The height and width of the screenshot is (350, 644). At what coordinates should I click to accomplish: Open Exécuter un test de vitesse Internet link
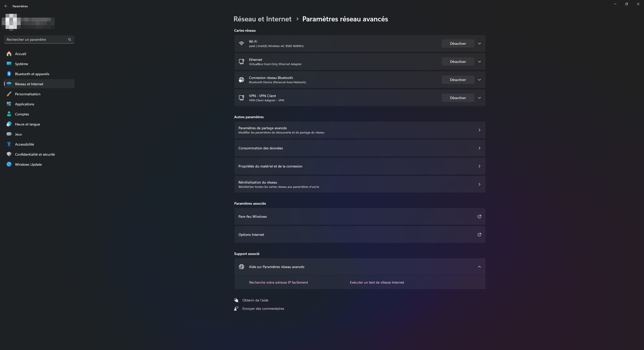[377, 282]
